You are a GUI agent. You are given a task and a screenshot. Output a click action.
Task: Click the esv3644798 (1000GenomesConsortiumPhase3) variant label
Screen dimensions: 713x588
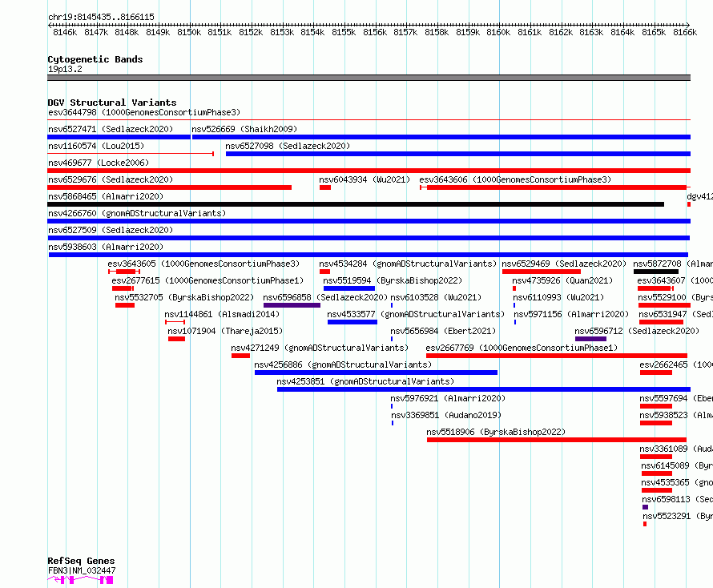click(144, 112)
